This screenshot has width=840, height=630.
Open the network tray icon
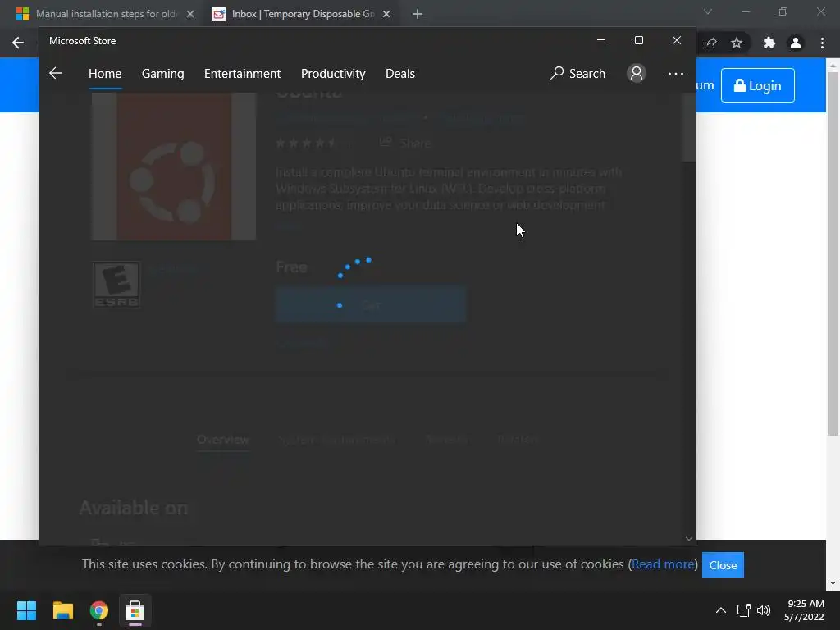tap(743, 610)
